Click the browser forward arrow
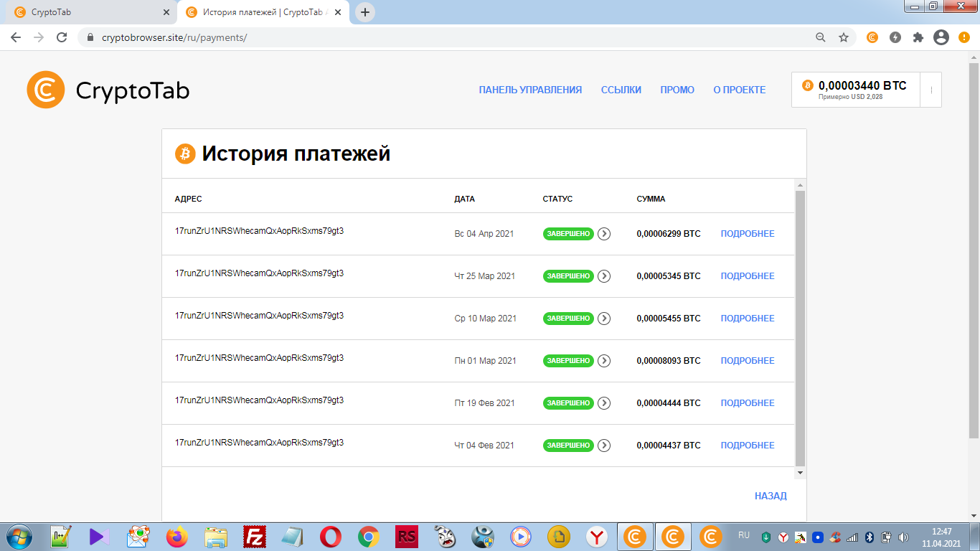Screen dimensions: 980x551 39,37
